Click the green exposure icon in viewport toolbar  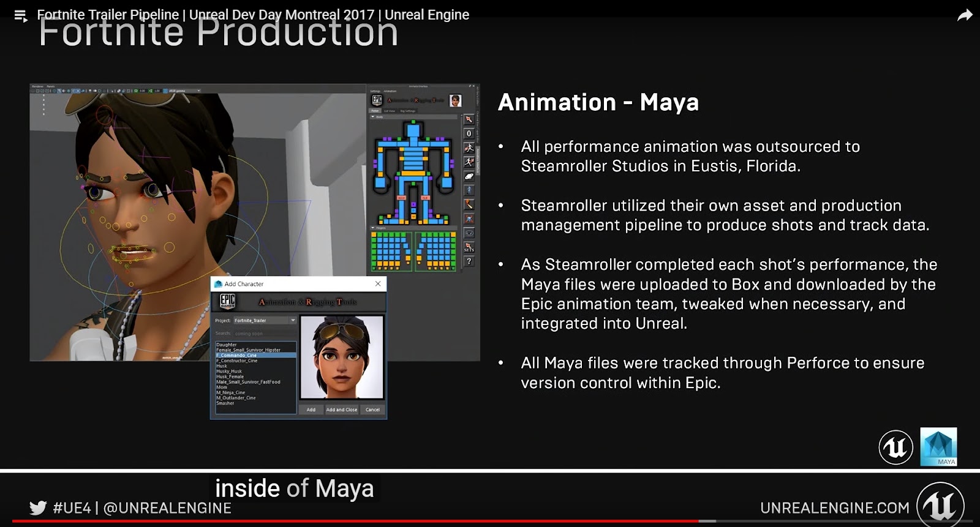pyautogui.click(x=136, y=91)
